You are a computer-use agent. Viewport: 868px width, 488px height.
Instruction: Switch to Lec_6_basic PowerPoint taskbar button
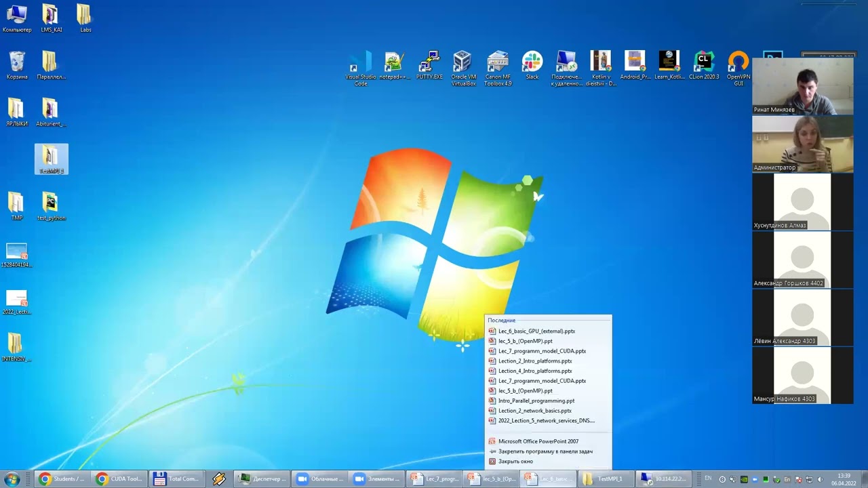click(x=549, y=479)
